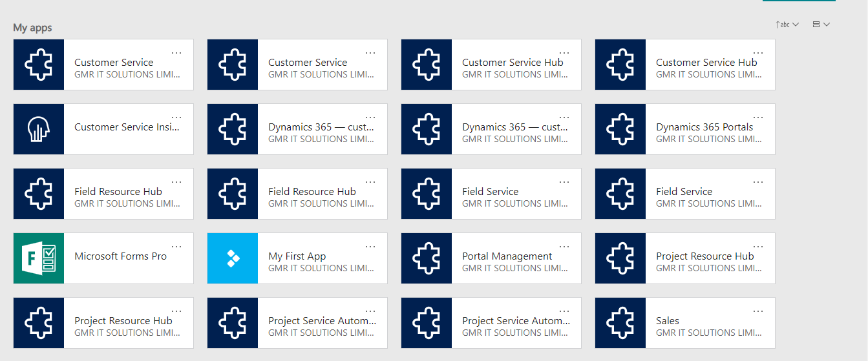This screenshot has width=868, height=361.
Task: Click the My First App blue icon
Action: (233, 258)
